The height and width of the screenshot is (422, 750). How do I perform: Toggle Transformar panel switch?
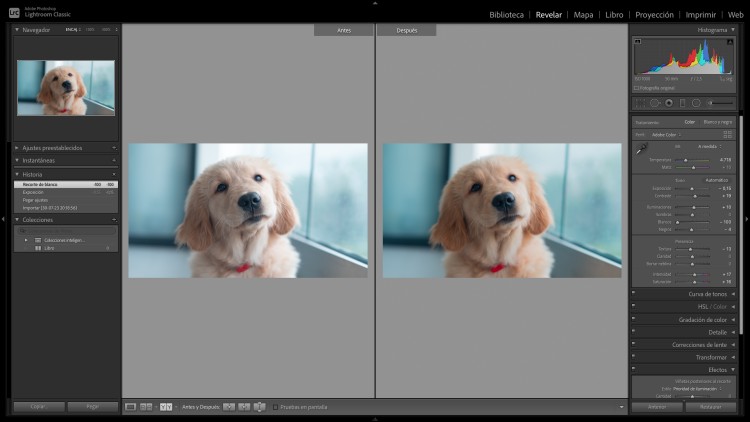[x=634, y=355]
